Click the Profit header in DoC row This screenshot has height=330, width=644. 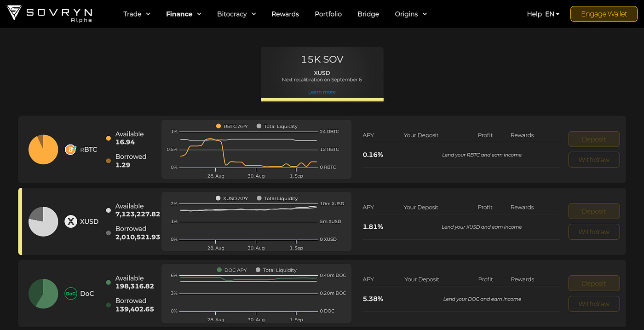485,279
